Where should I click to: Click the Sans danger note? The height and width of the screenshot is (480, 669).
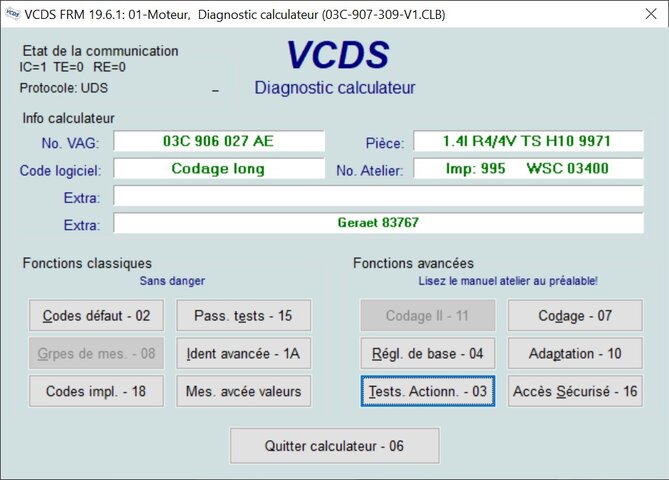pos(172,281)
